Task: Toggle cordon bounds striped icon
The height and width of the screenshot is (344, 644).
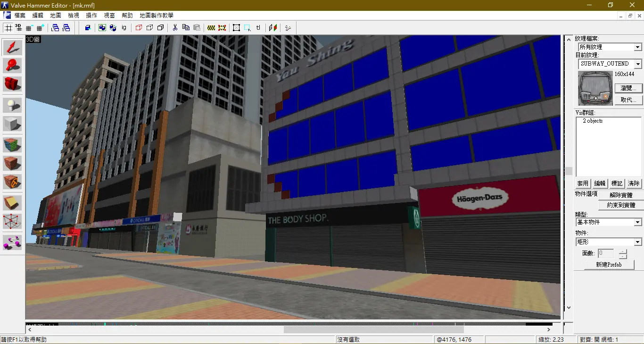Action: coord(211,28)
